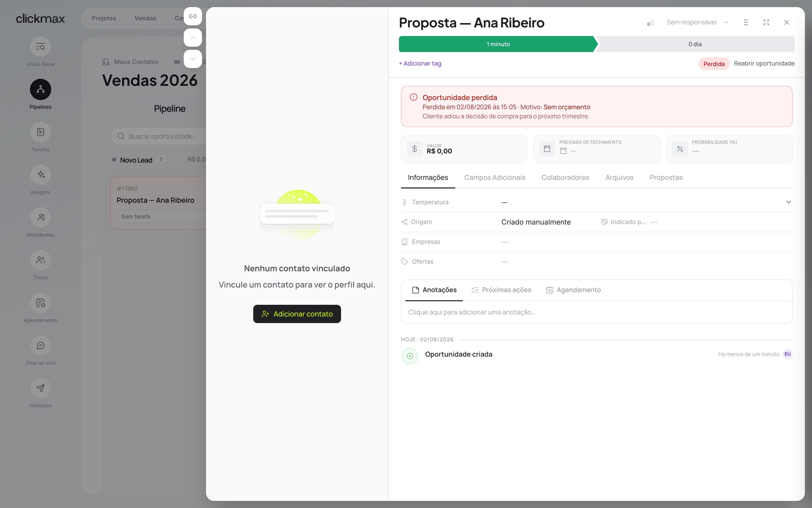This screenshot has height=508, width=812.
Task: Go to previous opportunity with up chevron
Action: click(193, 38)
